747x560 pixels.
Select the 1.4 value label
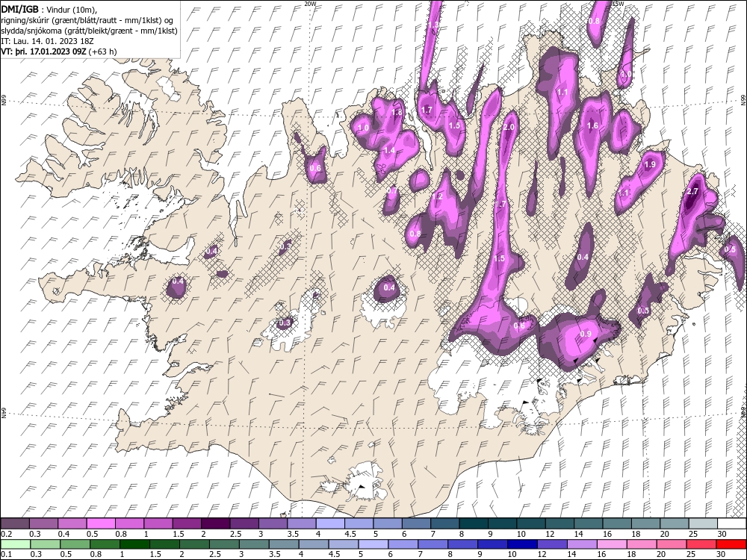pyautogui.click(x=389, y=151)
